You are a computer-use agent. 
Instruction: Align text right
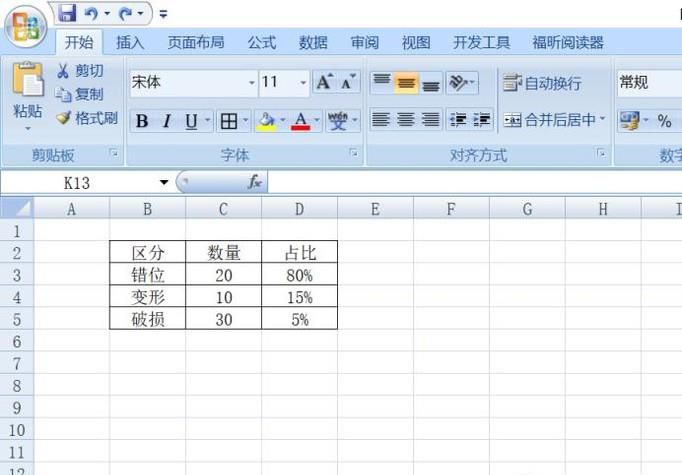[431, 120]
